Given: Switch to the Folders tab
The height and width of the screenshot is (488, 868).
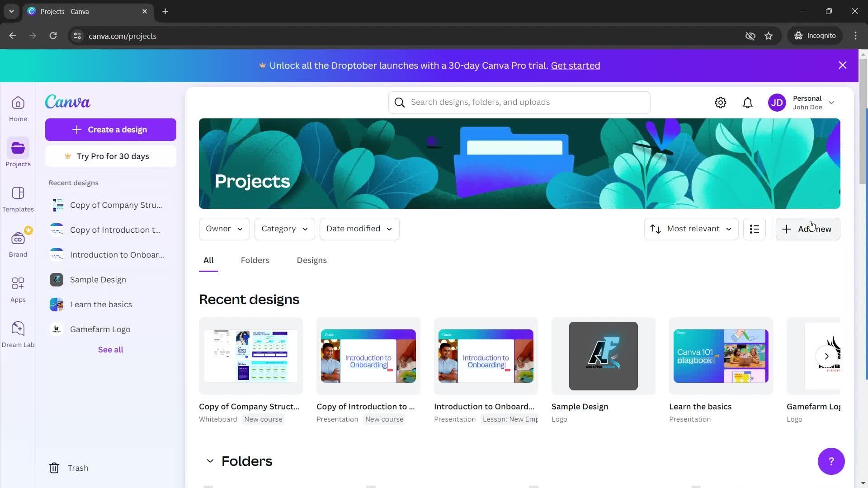Looking at the screenshot, I should pos(255,260).
